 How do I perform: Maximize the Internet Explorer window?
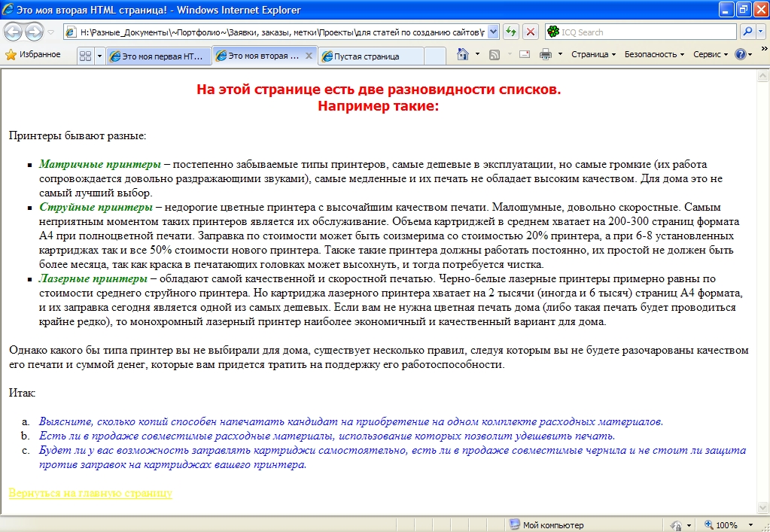[744, 9]
